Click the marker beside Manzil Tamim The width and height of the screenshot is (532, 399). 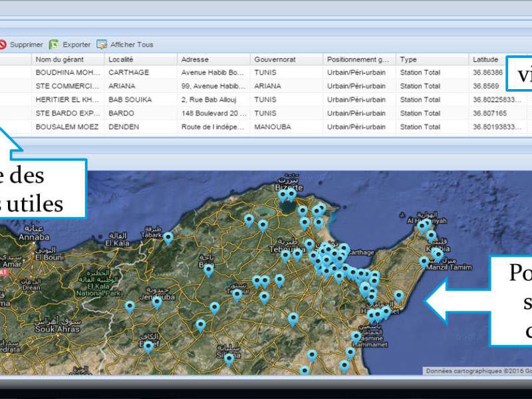424,261
